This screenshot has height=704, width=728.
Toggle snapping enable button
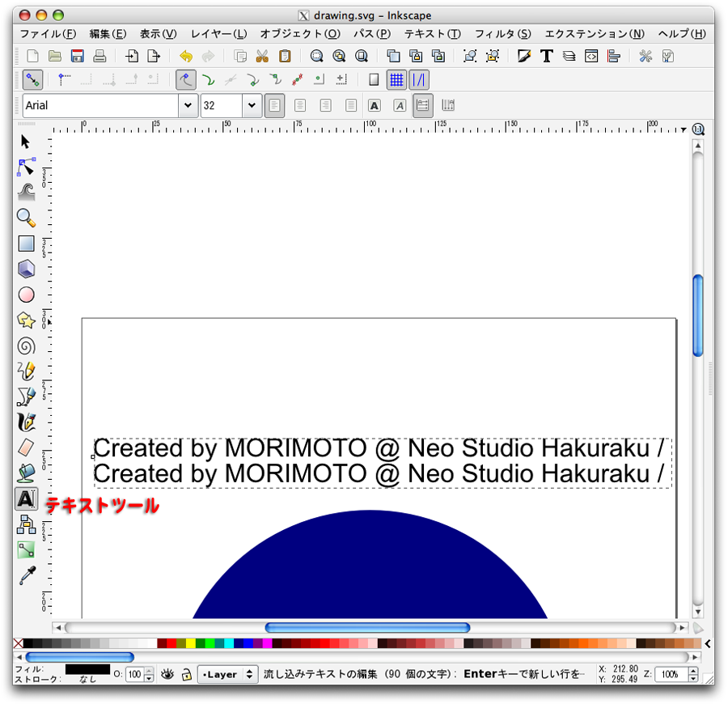point(32,80)
